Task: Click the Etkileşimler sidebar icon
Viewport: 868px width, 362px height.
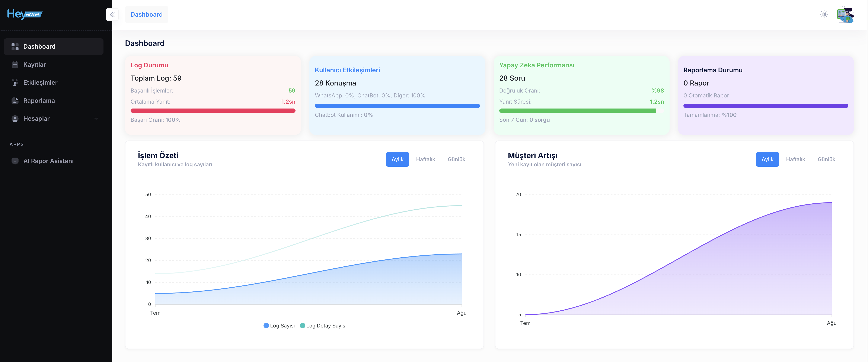Action: click(15, 83)
